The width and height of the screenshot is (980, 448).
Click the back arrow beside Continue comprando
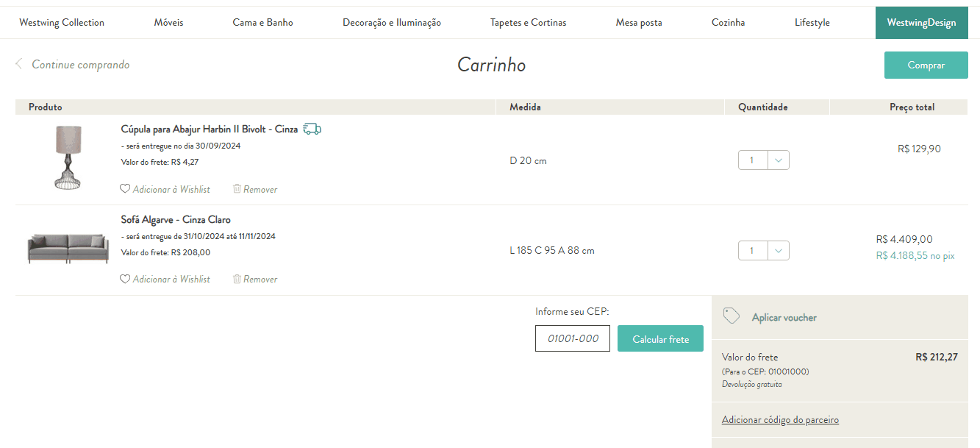tap(19, 64)
